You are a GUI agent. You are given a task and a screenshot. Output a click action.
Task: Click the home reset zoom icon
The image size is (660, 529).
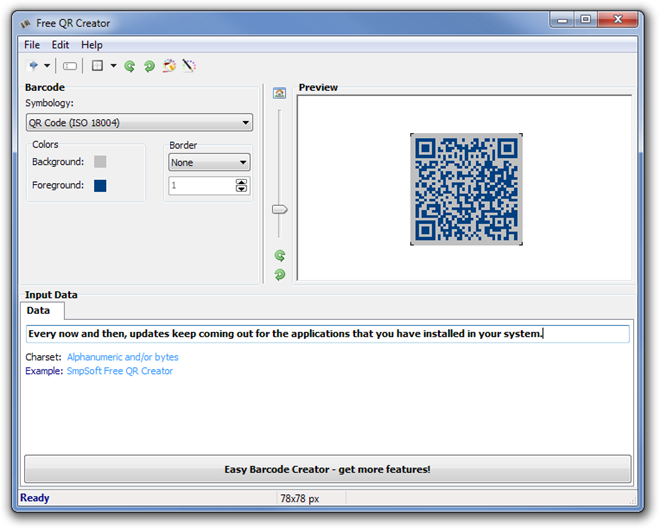(279, 93)
